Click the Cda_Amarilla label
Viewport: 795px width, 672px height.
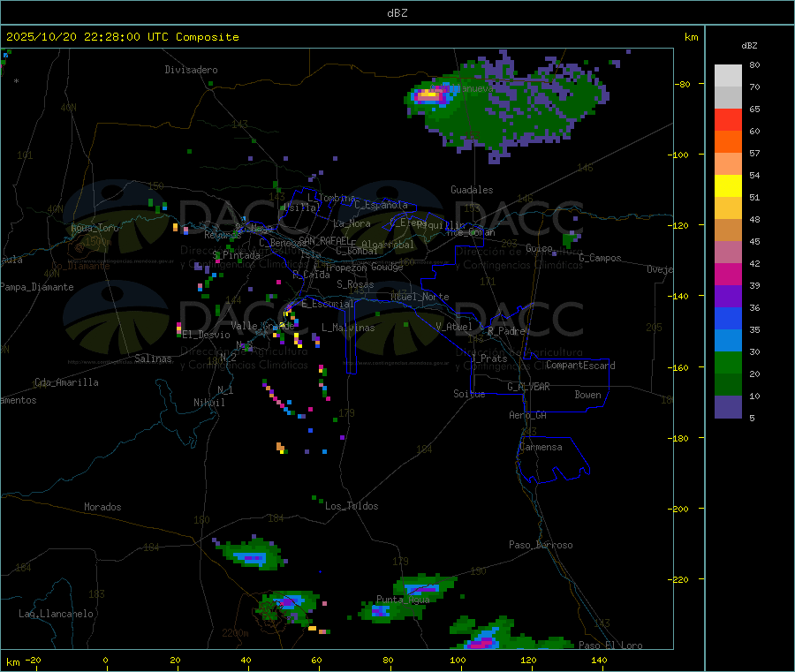(x=66, y=382)
